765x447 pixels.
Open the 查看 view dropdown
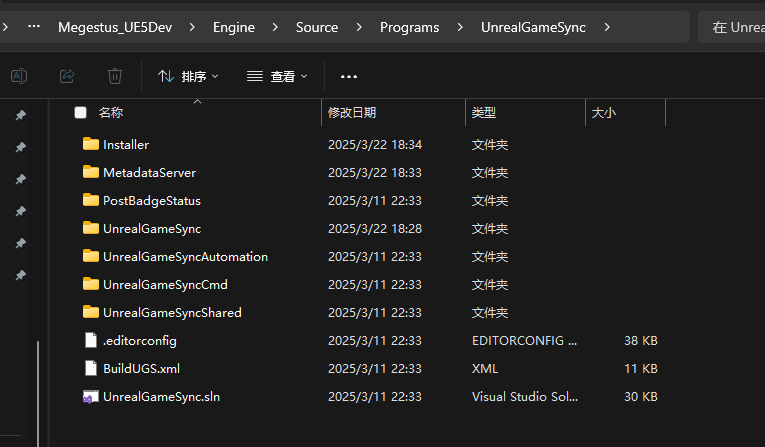point(277,77)
